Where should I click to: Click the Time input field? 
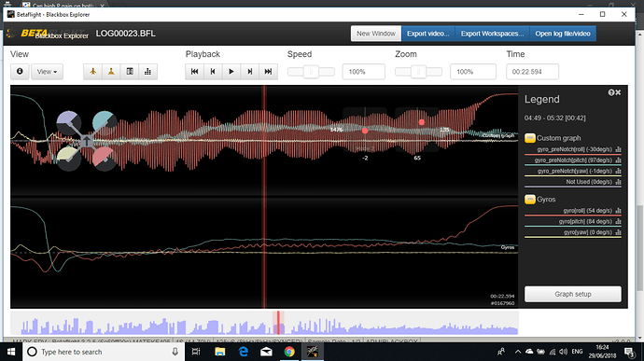click(x=532, y=72)
